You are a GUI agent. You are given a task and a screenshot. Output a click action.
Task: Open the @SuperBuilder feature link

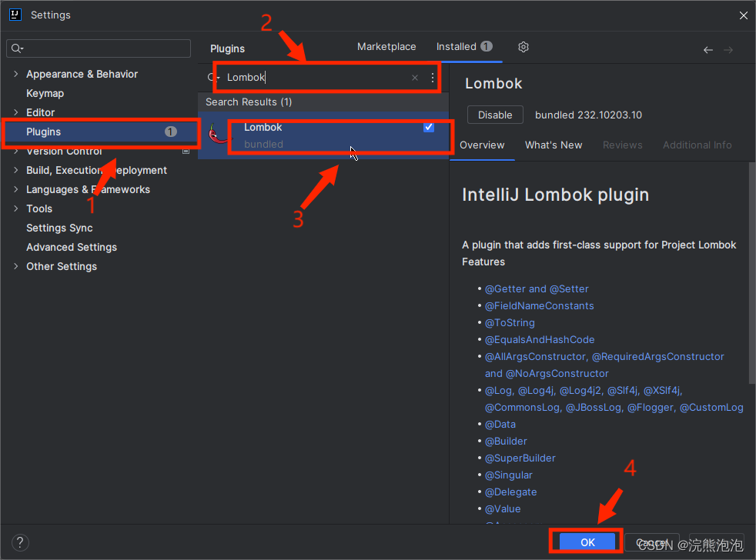pyautogui.click(x=520, y=458)
